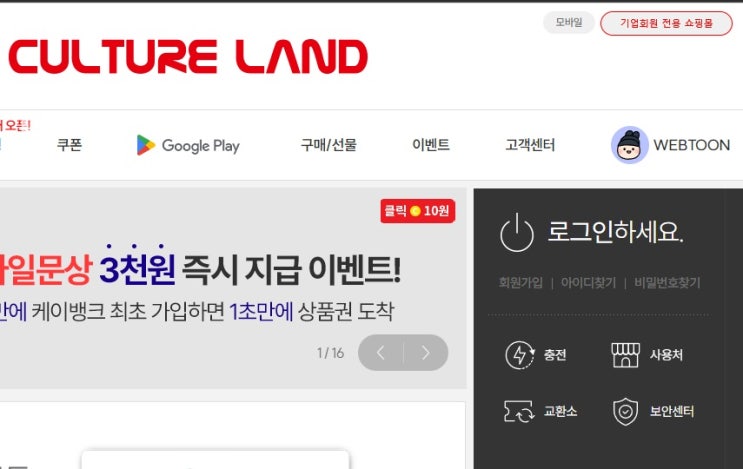Open the 교환소 label
Viewport: 743px width, 469px height.
click(561, 411)
